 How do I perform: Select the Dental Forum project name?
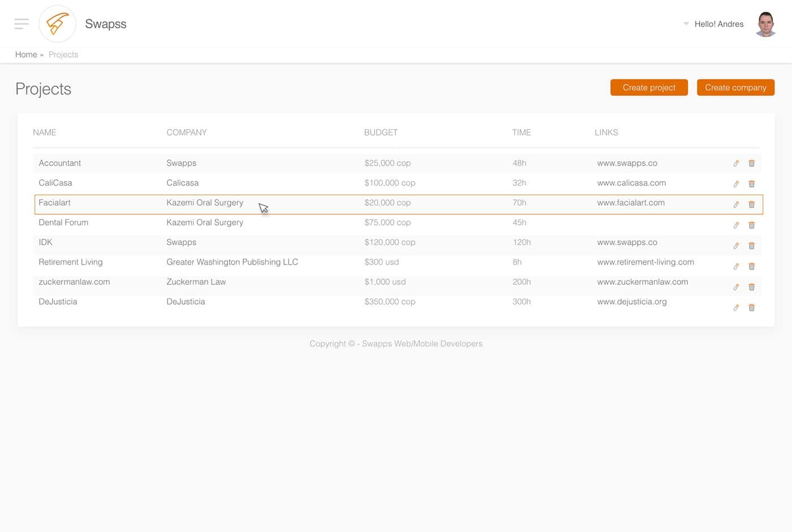63,222
